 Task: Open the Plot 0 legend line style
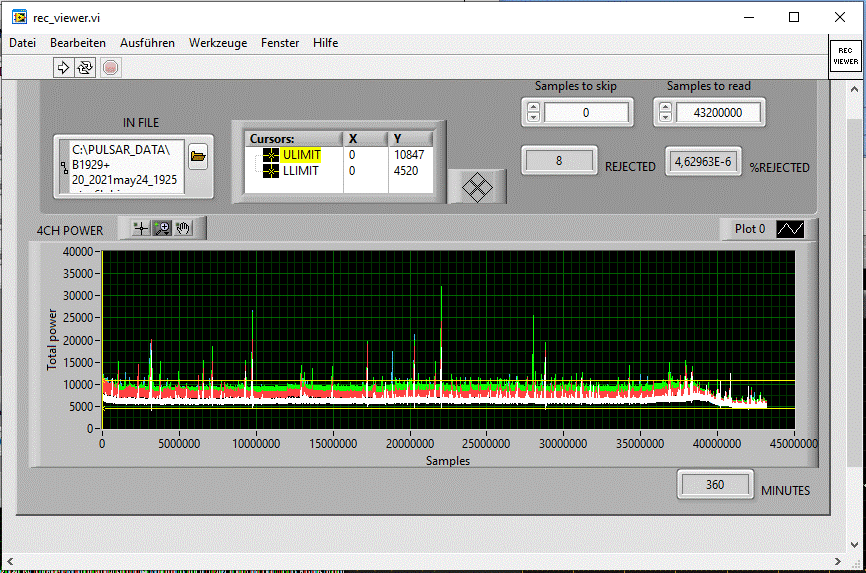[x=790, y=229]
